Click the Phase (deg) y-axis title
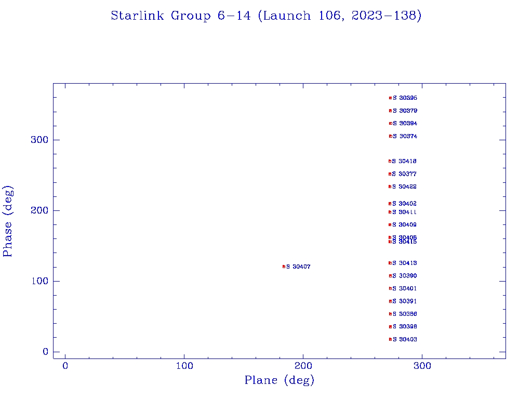 coord(8,221)
